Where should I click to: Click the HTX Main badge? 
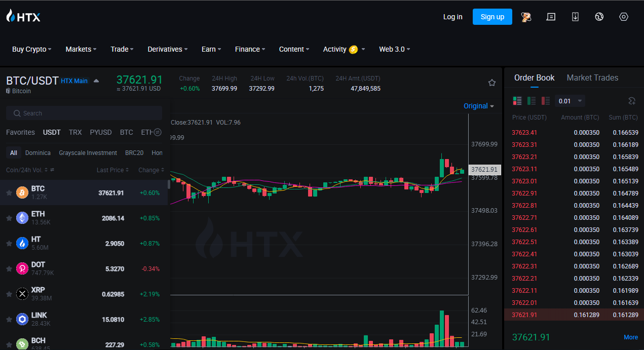[74, 81]
